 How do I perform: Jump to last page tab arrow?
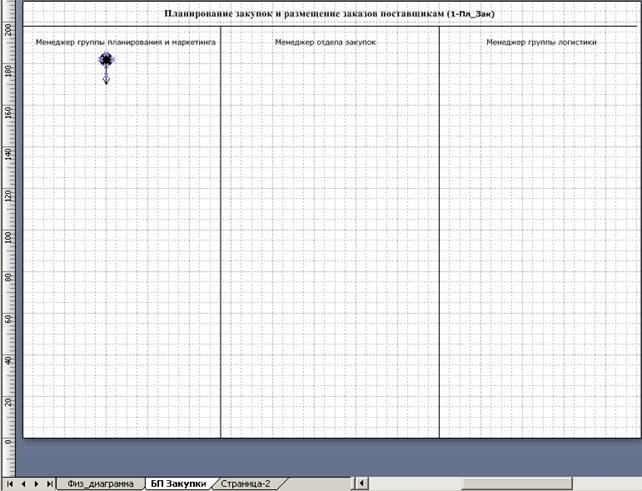[49, 484]
